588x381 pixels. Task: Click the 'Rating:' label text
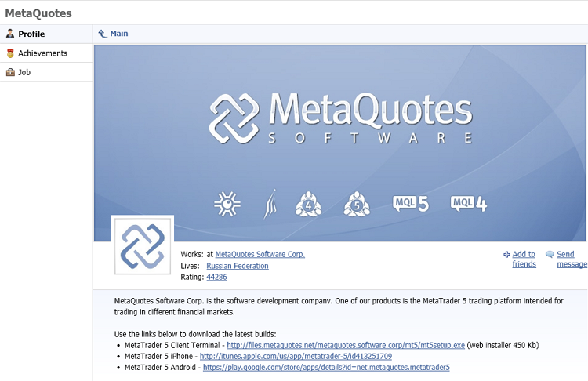point(192,277)
